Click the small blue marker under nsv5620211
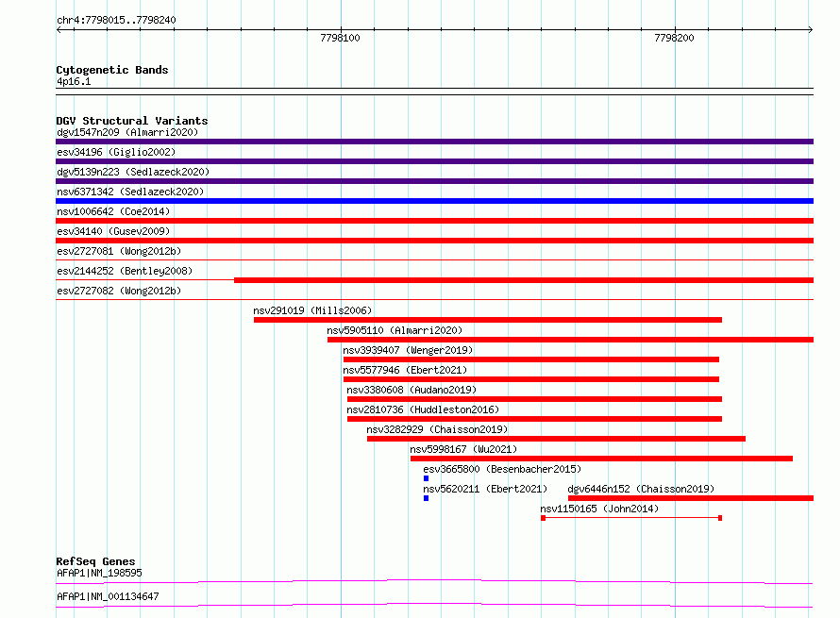The width and height of the screenshot is (840, 618). (426, 498)
